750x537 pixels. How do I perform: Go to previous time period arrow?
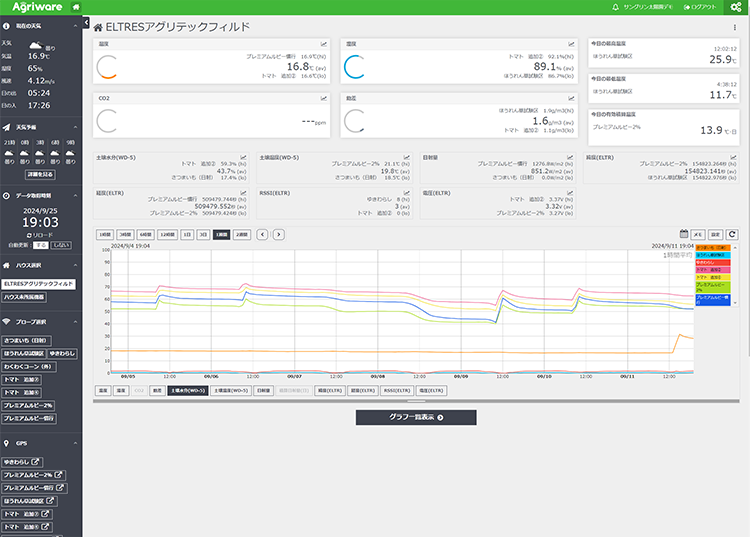click(262, 234)
